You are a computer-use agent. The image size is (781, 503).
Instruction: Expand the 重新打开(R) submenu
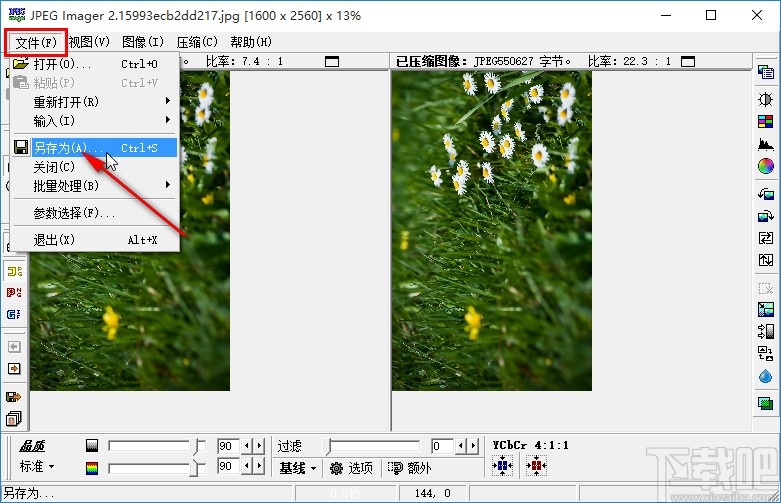click(94, 102)
